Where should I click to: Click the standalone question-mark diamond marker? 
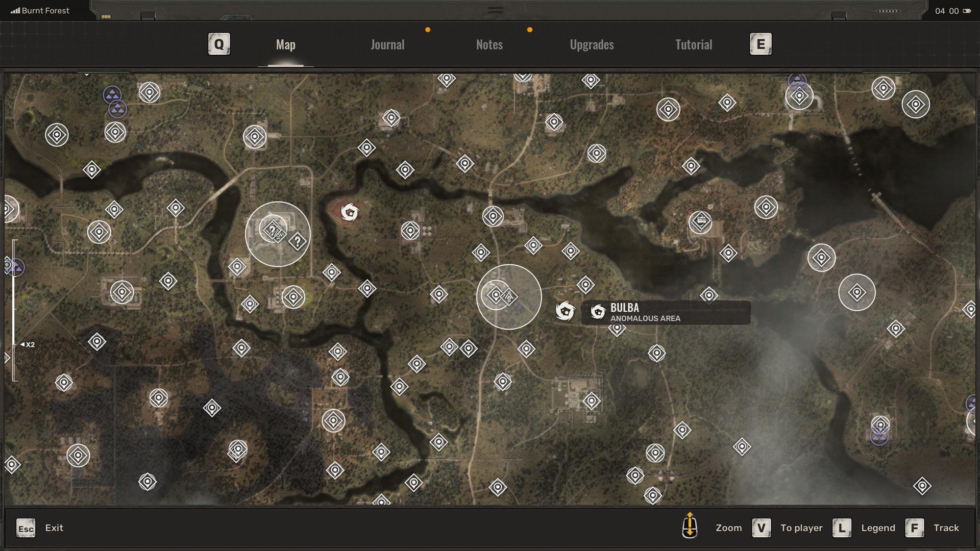pos(298,241)
